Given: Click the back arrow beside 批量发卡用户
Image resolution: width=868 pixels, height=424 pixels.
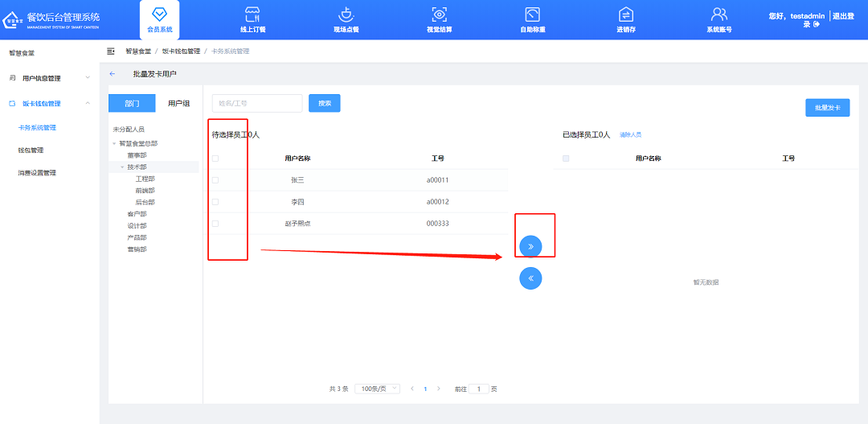Looking at the screenshot, I should coord(113,74).
